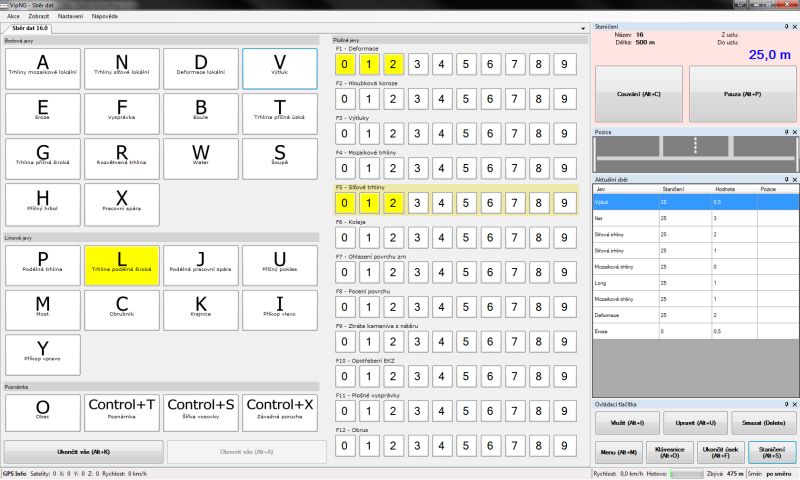
Task: Toggle the yellow L Trhlina podélná široká tile
Action: 121,266
